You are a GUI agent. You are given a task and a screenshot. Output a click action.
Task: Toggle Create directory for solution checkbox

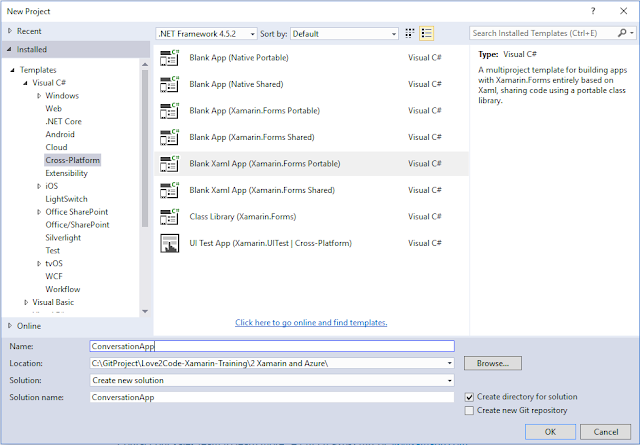469,397
